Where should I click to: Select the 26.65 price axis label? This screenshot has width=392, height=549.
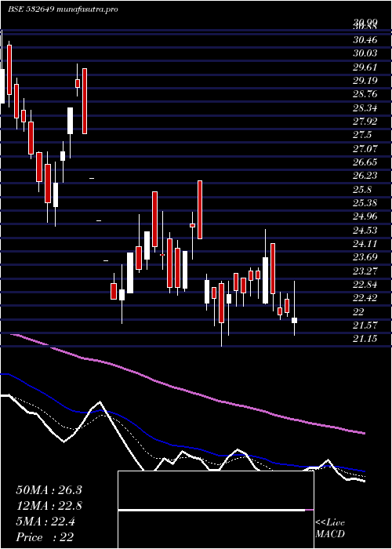point(365,162)
